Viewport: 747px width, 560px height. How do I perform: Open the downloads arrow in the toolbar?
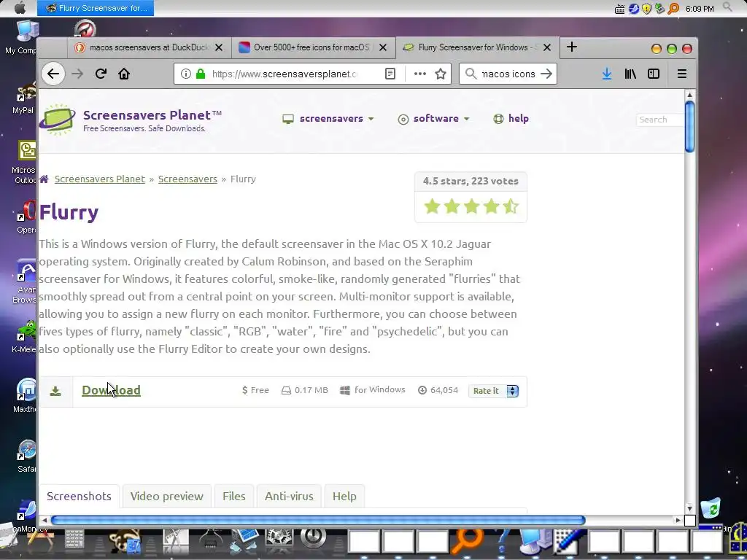coord(606,74)
